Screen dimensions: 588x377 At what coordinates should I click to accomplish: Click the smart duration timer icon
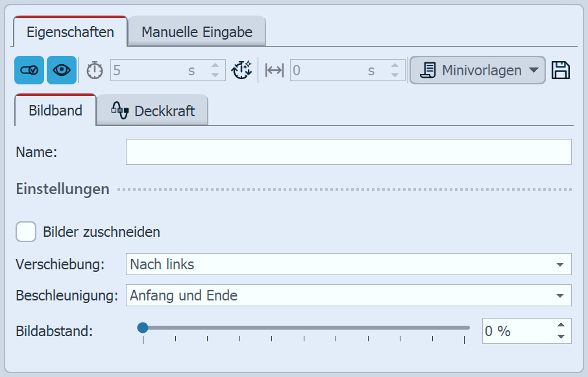pyautogui.click(x=241, y=70)
